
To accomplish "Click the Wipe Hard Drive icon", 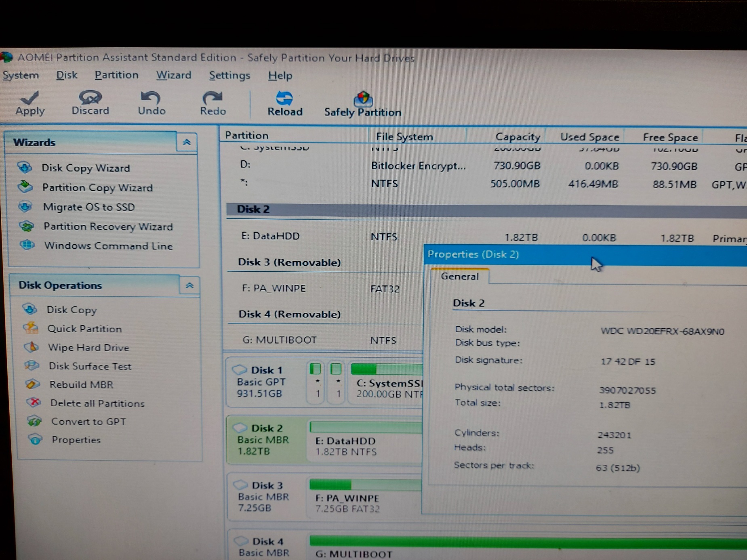I will pos(32,347).
